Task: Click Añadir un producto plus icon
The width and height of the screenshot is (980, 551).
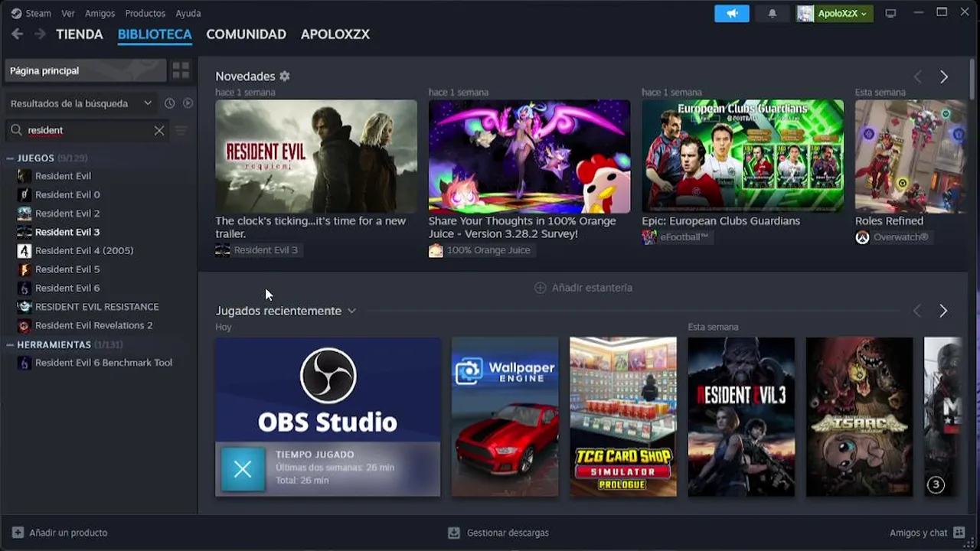Action: 18,533
